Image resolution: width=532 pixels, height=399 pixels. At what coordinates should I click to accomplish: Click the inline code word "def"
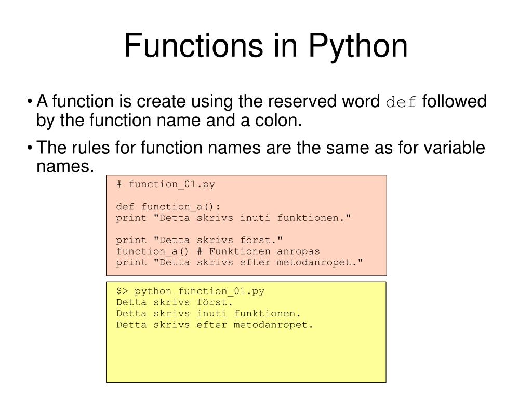pos(401,102)
